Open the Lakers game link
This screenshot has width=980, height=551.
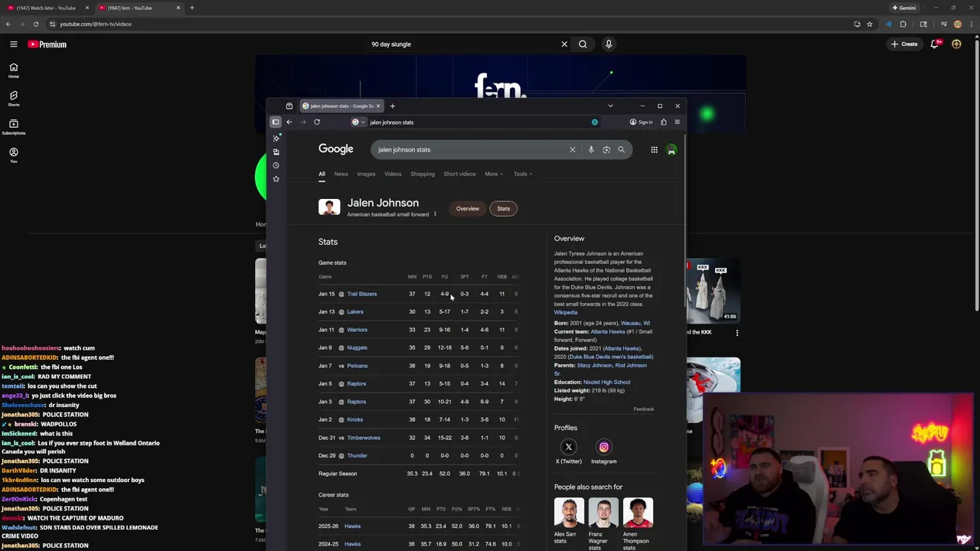click(x=355, y=311)
